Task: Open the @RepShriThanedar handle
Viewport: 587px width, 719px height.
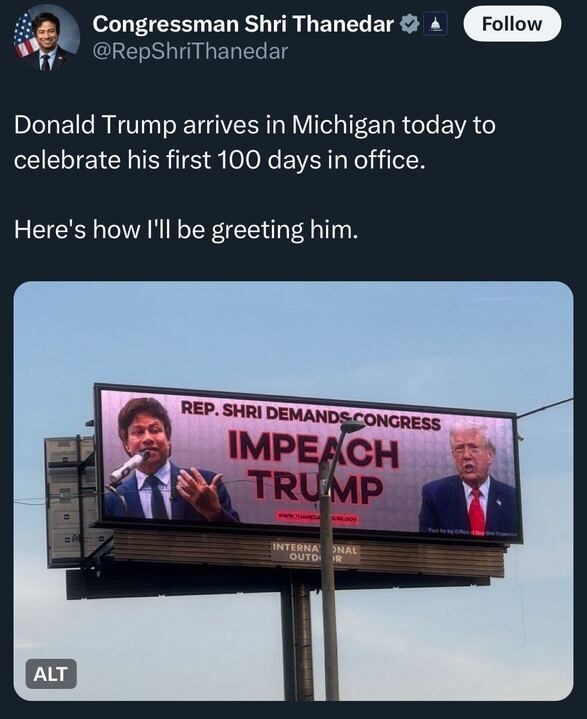Action: (190, 51)
